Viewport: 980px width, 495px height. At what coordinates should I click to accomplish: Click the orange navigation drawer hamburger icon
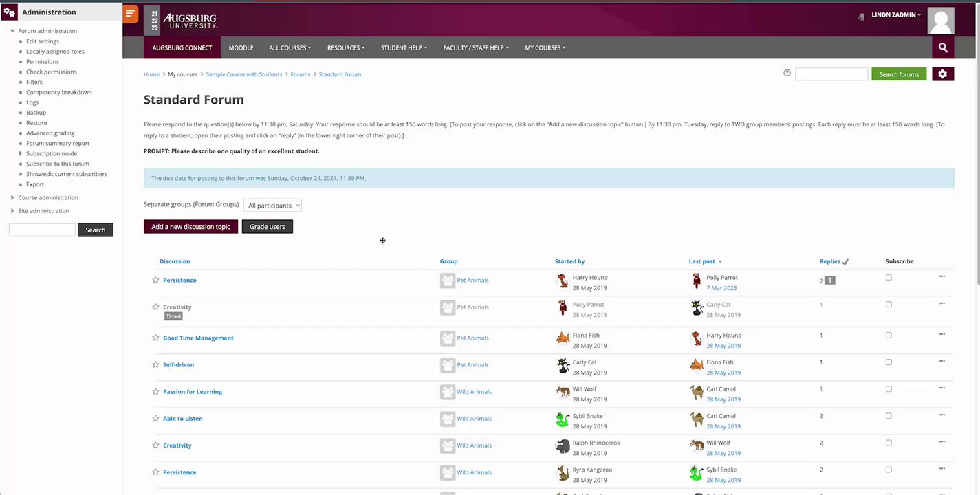[131, 13]
